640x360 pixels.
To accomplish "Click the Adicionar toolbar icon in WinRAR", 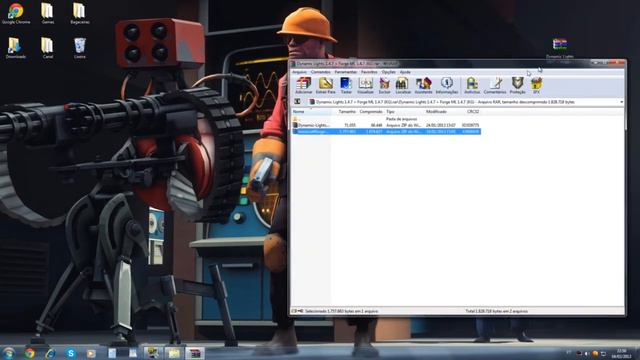I will click(303, 85).
